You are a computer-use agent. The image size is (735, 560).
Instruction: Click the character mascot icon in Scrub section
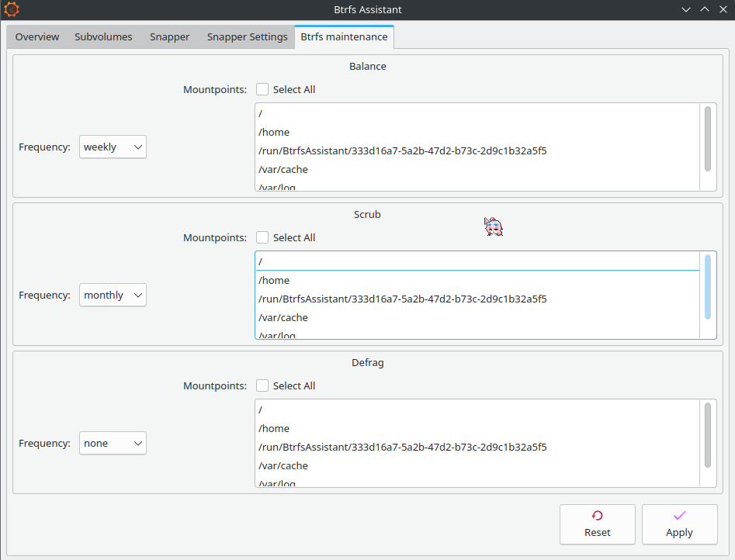coord(494,226)
